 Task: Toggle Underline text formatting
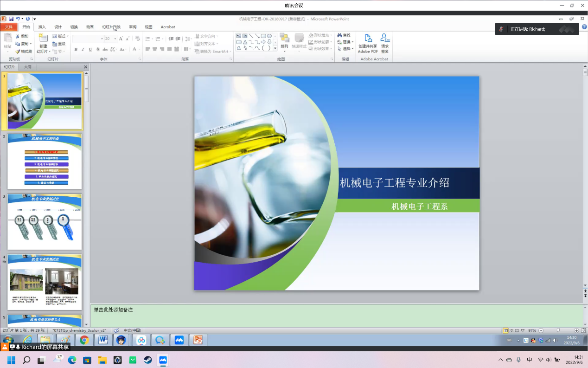(90, 49)
